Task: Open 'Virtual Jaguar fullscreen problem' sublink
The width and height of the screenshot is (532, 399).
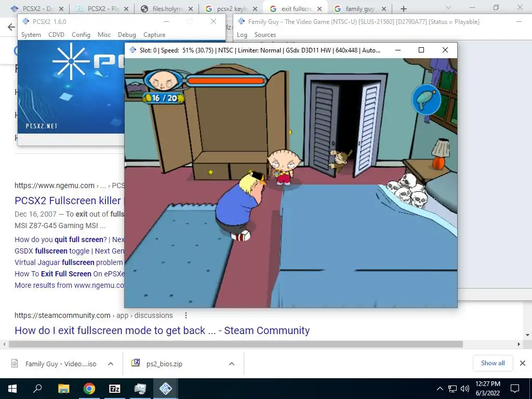Action: (x=69, y=262)
